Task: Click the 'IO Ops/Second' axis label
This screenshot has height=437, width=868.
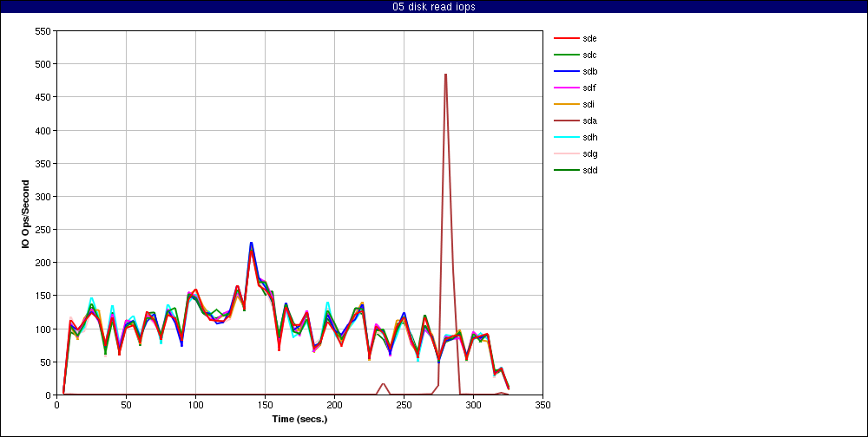Action: pos(25,213)
